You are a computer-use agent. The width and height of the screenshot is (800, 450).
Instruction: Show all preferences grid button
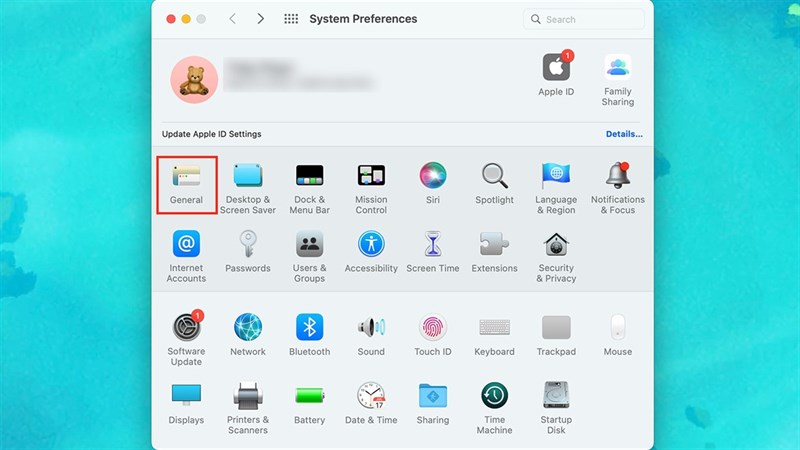click(x=291, y=19)
